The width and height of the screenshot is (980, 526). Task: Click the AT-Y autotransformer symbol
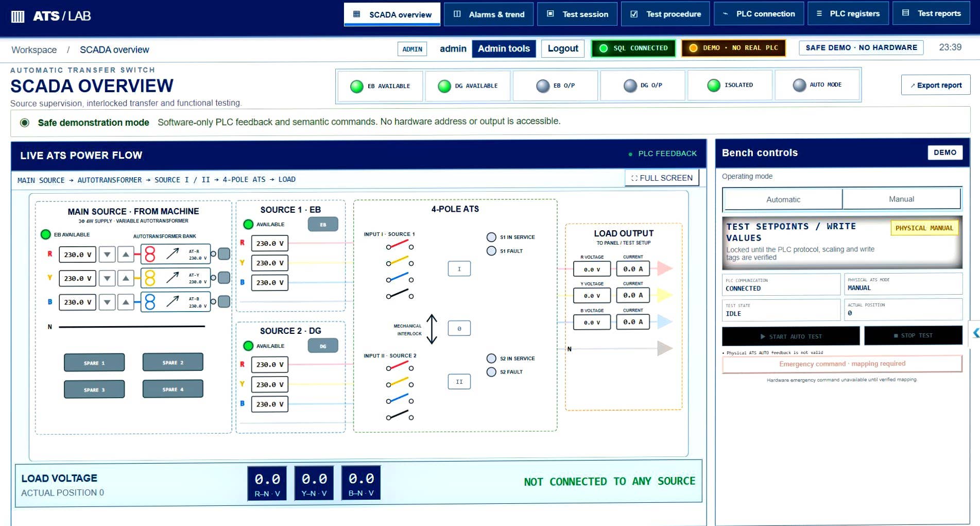[176, 278]
